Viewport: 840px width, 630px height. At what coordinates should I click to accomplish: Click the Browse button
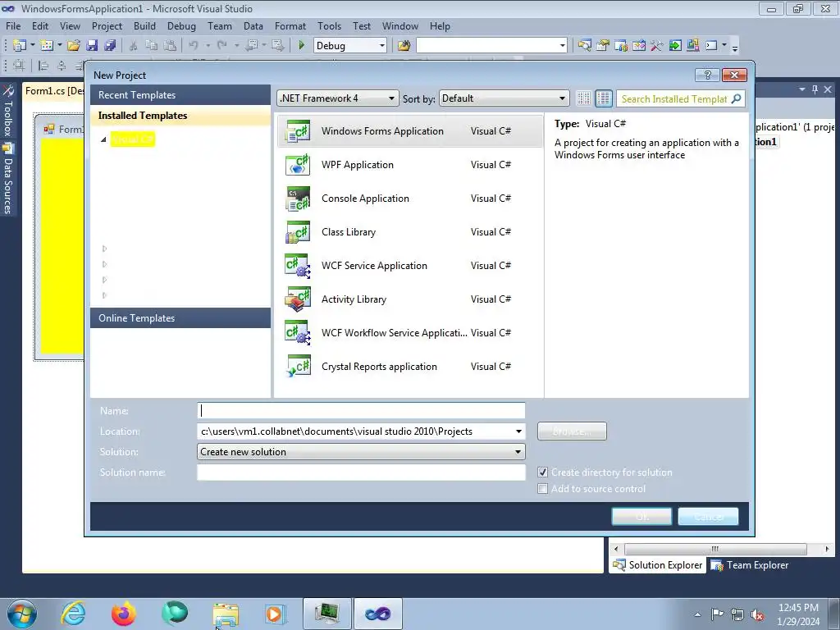click(572, 431)
